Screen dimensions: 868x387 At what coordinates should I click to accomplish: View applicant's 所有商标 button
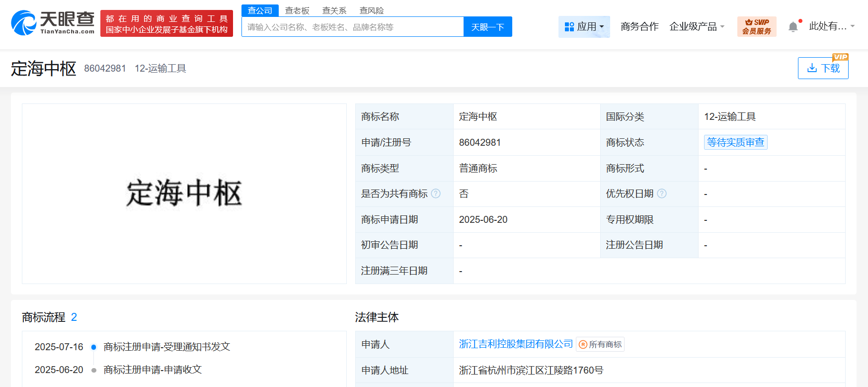(x=600, y=344)
